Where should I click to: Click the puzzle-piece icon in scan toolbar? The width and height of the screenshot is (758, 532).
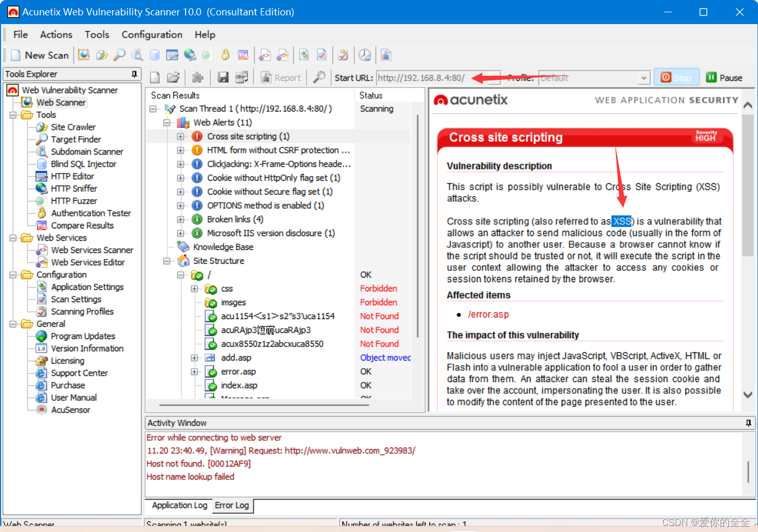197,77
